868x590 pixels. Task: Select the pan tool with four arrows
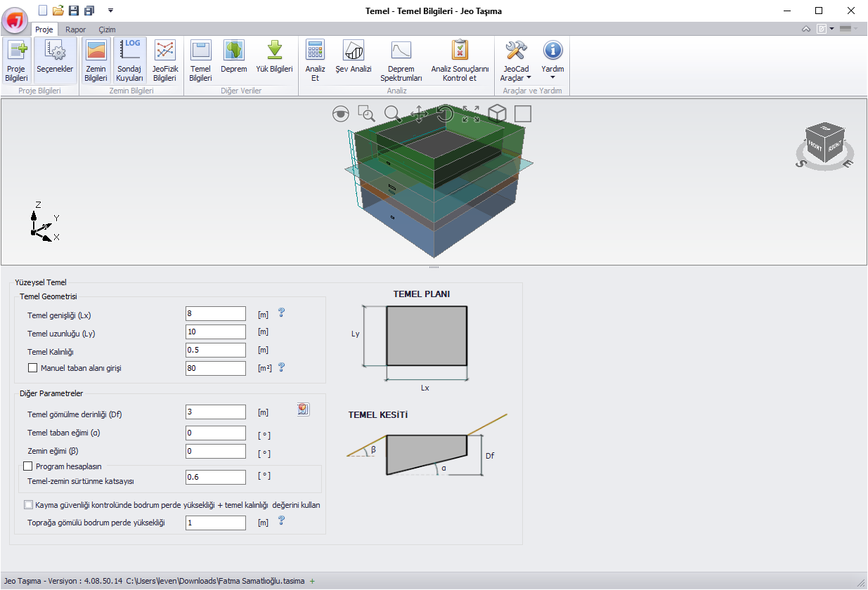tap(419, 114)
